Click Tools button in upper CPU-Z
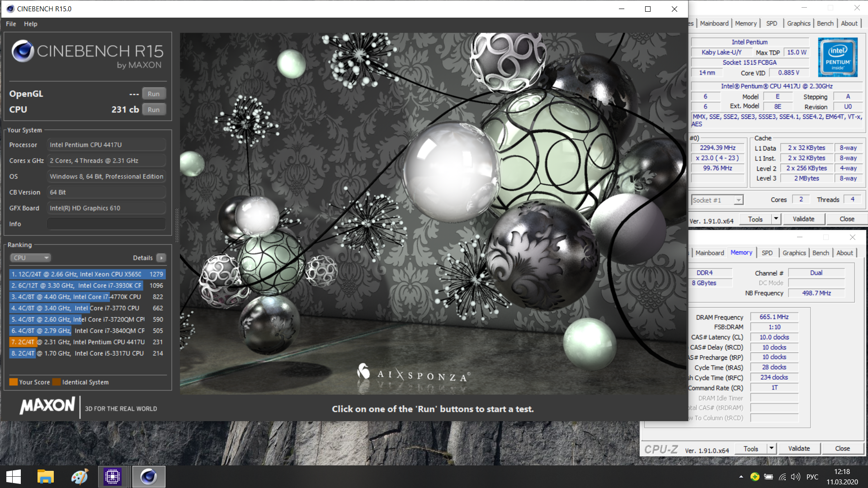 [x=755, y=219]
